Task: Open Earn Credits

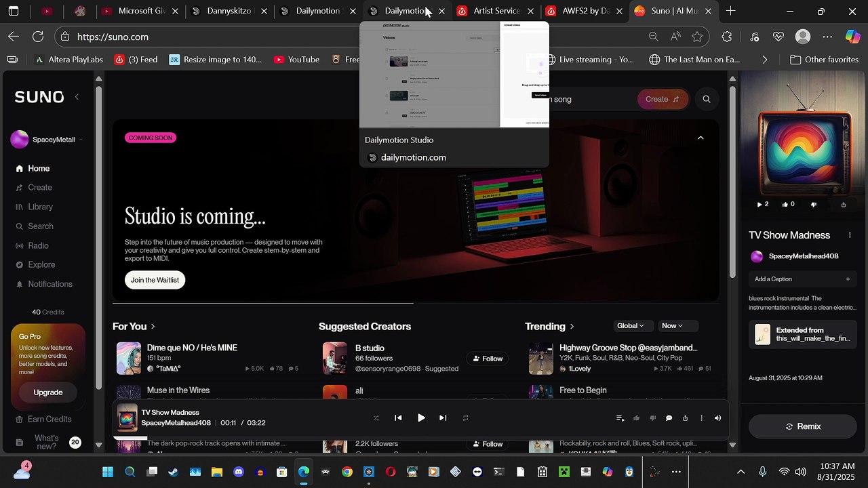Action: click(x=43, y=419)
